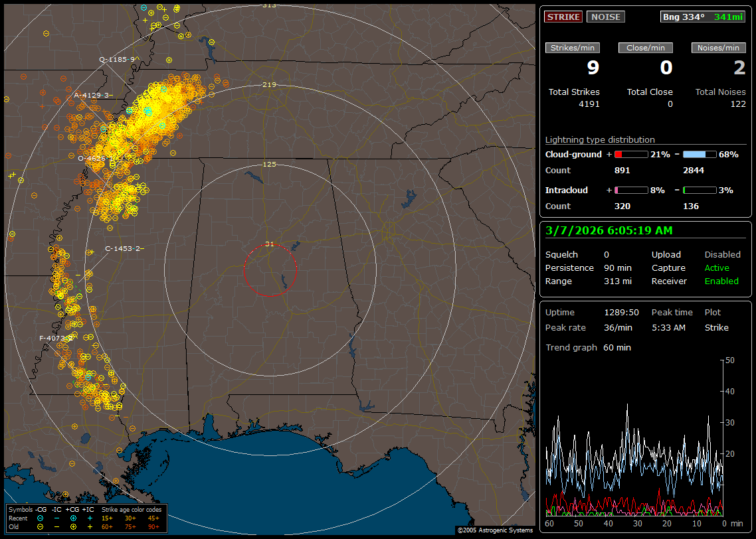Screen dimensions: 756x539
Task: Click the old negative IC dash symbol
Action: 56,526
